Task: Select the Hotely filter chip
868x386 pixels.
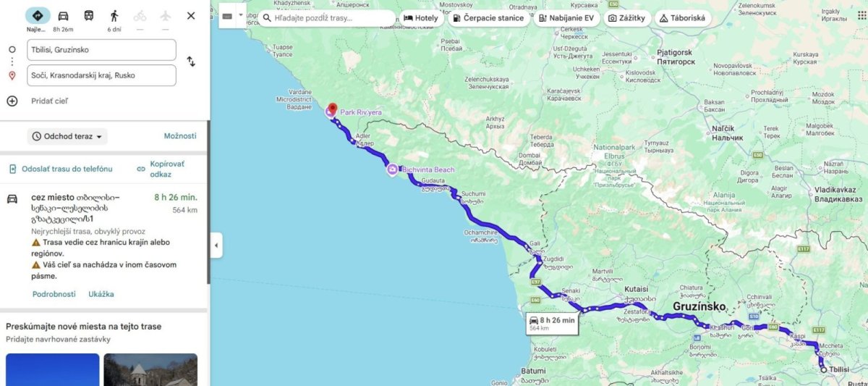Action: click(420, 18)
